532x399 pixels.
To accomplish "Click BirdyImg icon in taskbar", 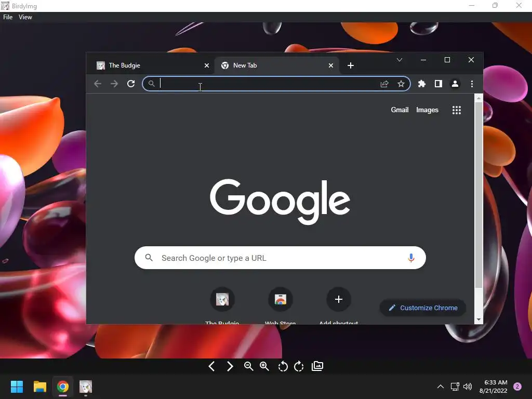I will coord(86,387).
